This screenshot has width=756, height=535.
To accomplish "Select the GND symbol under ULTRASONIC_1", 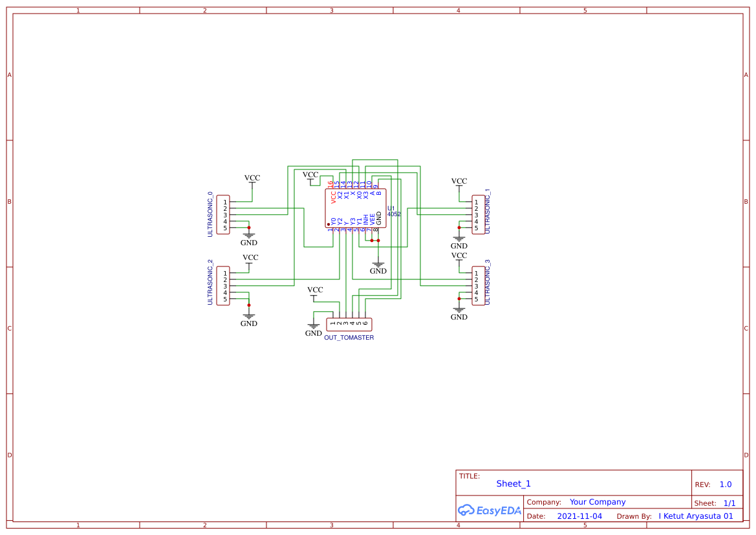I will click(x=459, y=239).
